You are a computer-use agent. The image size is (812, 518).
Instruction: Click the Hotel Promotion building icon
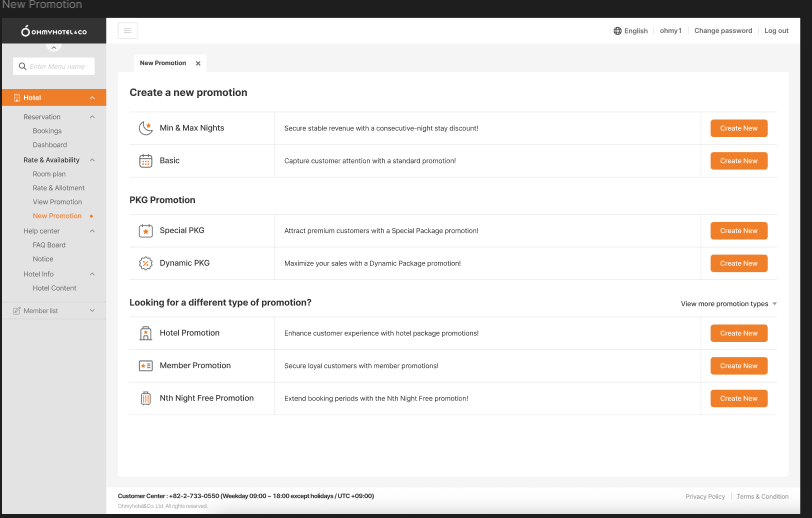146,333
